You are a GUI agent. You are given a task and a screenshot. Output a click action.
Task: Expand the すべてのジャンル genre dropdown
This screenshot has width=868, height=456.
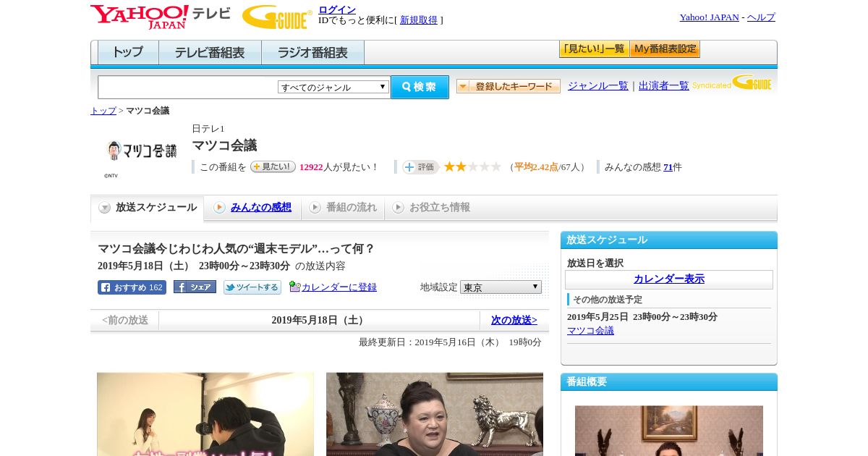(x=333, y=87)
